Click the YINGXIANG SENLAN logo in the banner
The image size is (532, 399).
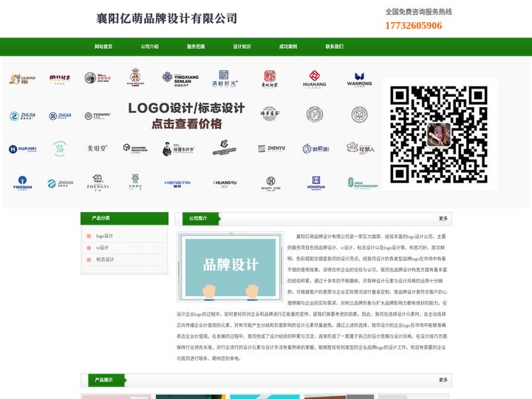(180, 79)
